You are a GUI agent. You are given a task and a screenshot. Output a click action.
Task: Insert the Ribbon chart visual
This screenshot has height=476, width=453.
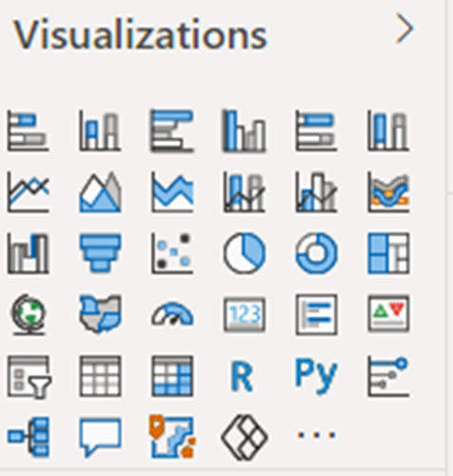click(x=388, y=191)
